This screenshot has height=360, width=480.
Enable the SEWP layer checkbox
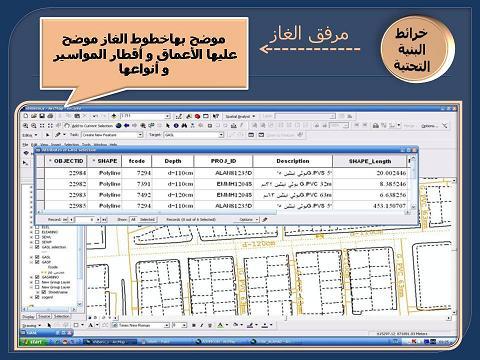coord(37,242)
